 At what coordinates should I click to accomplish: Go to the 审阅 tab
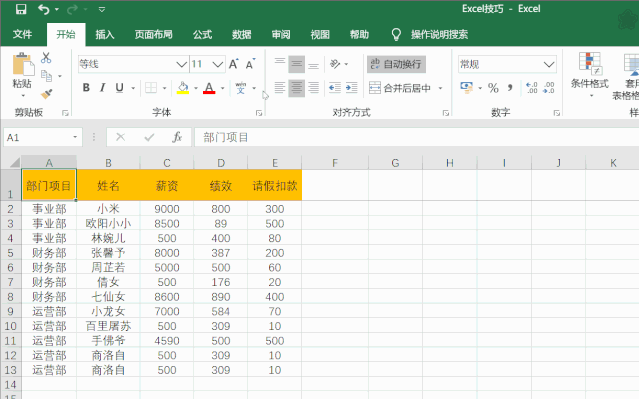coord(281,35)
